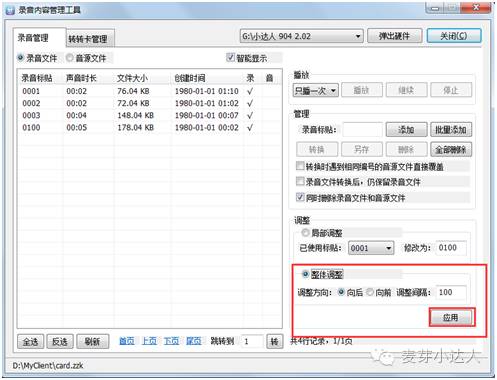The height and width of the screenshot is (380, 497).
Task: Click creation time 1980-01-01 01:02 cell
Action: [x=207, y=103]
